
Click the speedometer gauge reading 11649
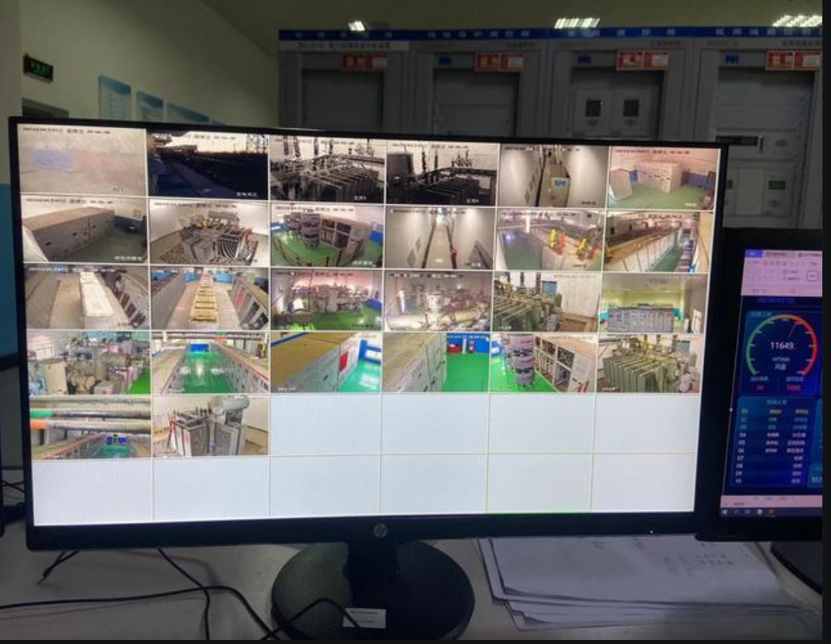click(x=783, y=345)
